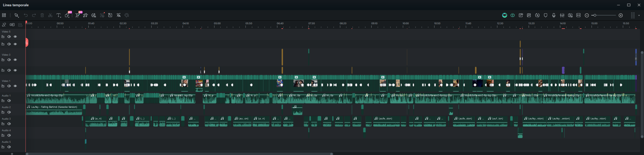This screenshot has width=644, height=155.
Task: Click the 05:00 mark on the time ruler
Action: pyautogui.click(x=217, y=23)
